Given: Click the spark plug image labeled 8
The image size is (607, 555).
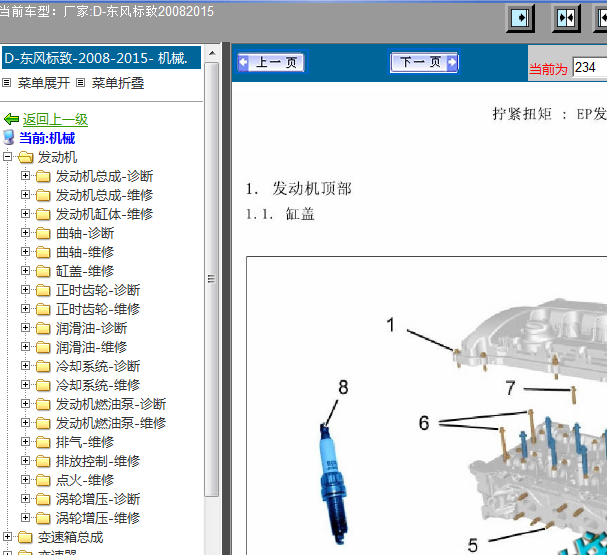Looking at the screenshot, I should click(333, 483).
